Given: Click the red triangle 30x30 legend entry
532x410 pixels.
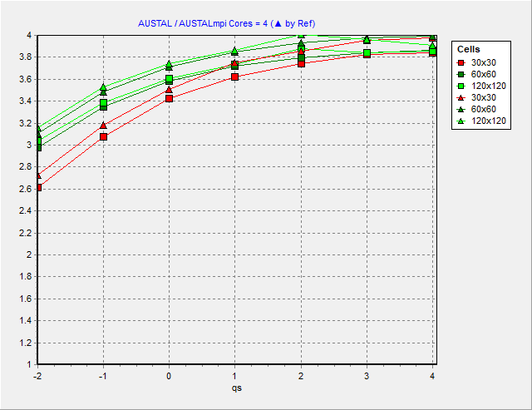Looking at the screenshot, I should [x=477, y=98].
